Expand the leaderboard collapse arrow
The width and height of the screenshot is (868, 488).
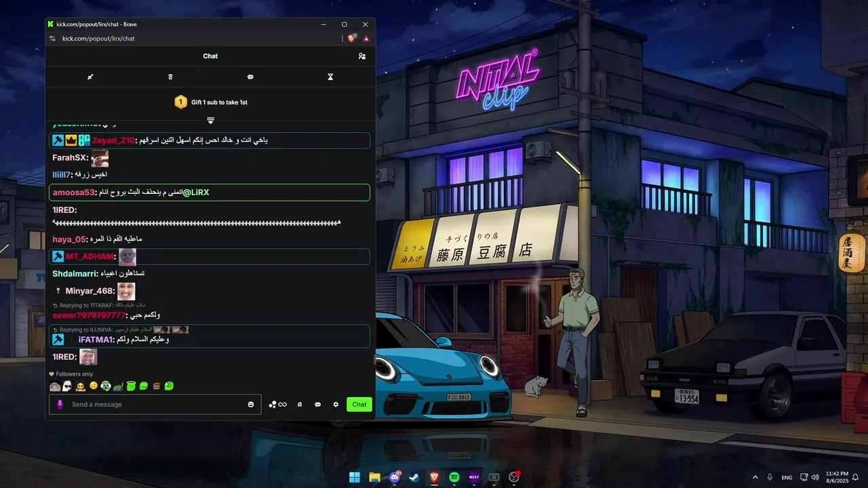pyautogui.click(x=210, y=120)
